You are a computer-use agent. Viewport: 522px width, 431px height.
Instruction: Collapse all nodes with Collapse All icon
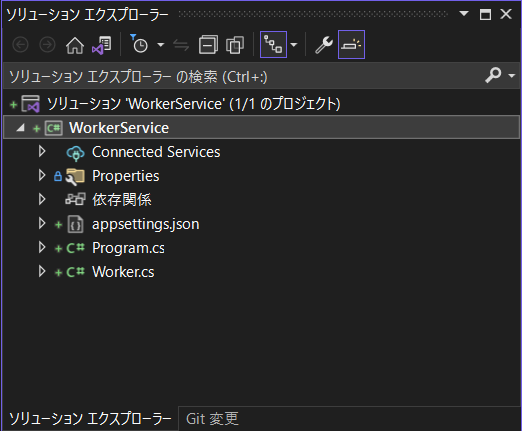(208, 45)
